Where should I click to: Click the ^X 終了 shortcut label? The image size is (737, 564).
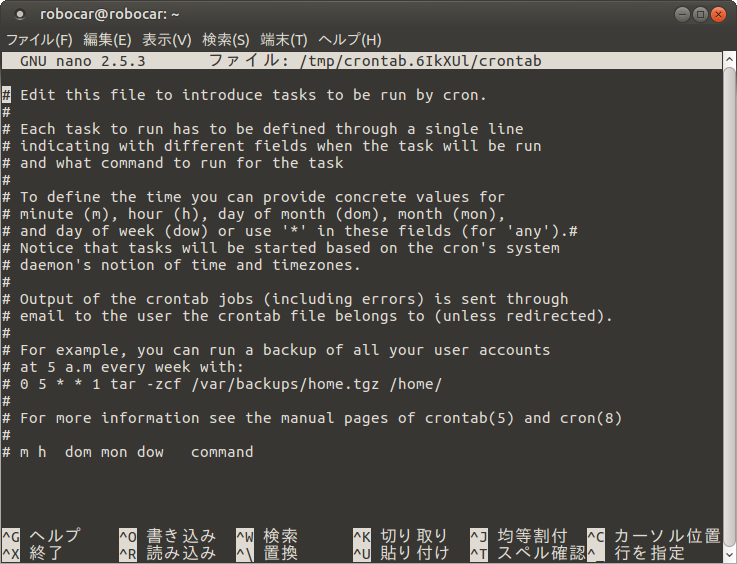(x=33, y=553)
